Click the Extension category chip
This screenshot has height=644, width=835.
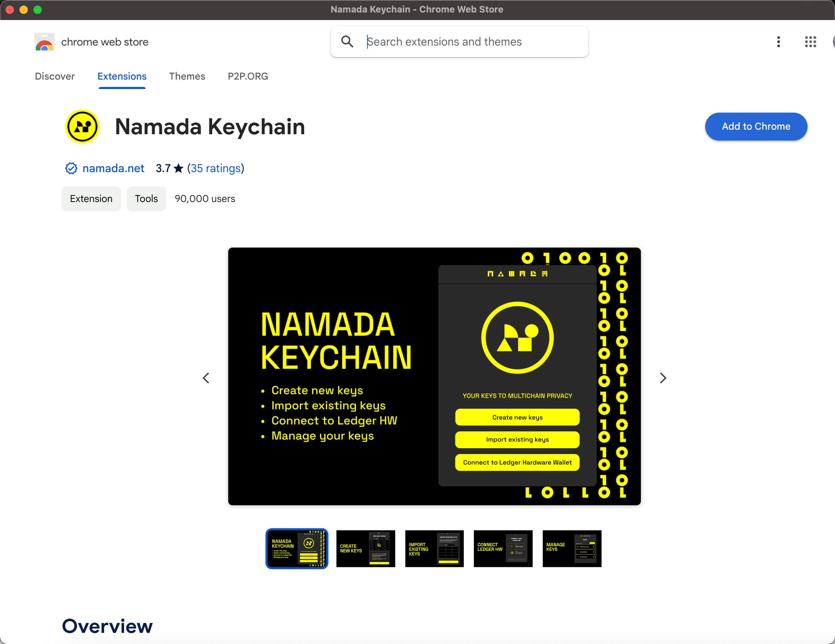(x=92, y=199)
